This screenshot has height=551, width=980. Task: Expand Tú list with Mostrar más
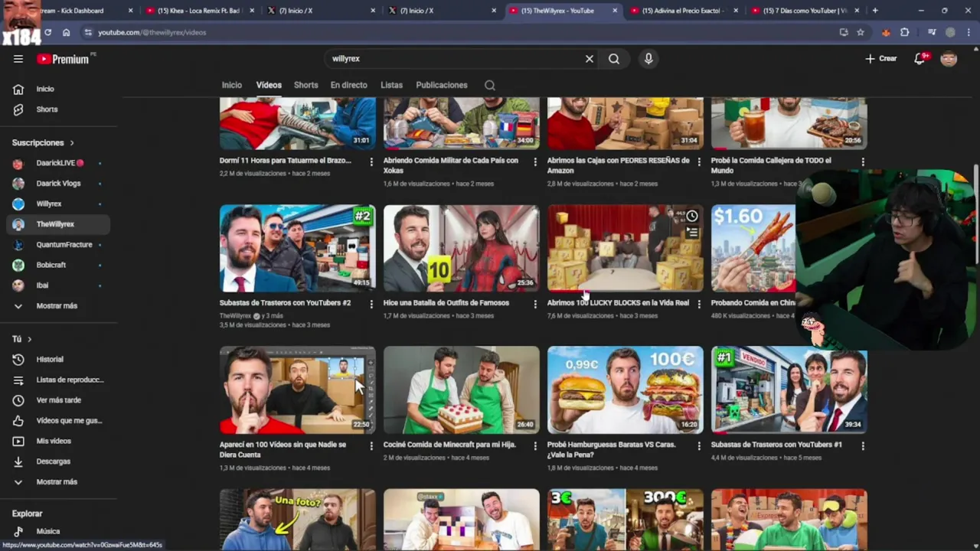(x=58, y=482)
